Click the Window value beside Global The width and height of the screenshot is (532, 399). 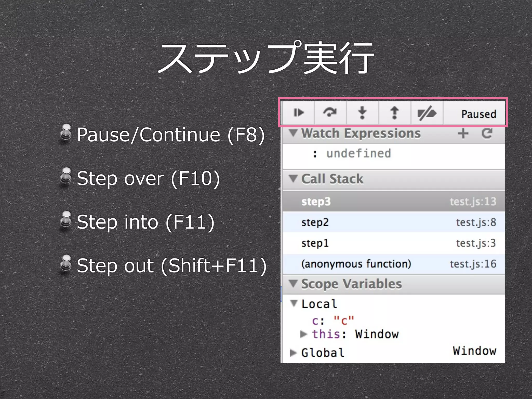(475, 351)
